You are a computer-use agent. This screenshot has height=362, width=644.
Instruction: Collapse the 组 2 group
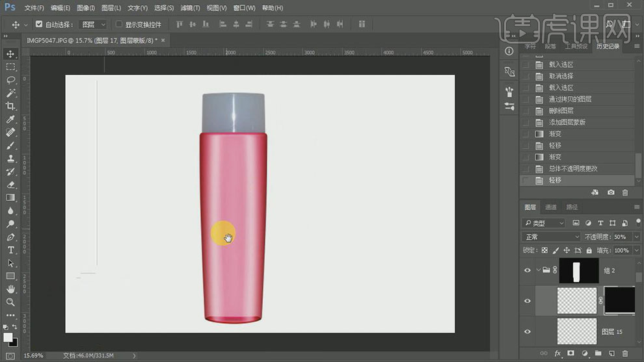click(539, 270)
